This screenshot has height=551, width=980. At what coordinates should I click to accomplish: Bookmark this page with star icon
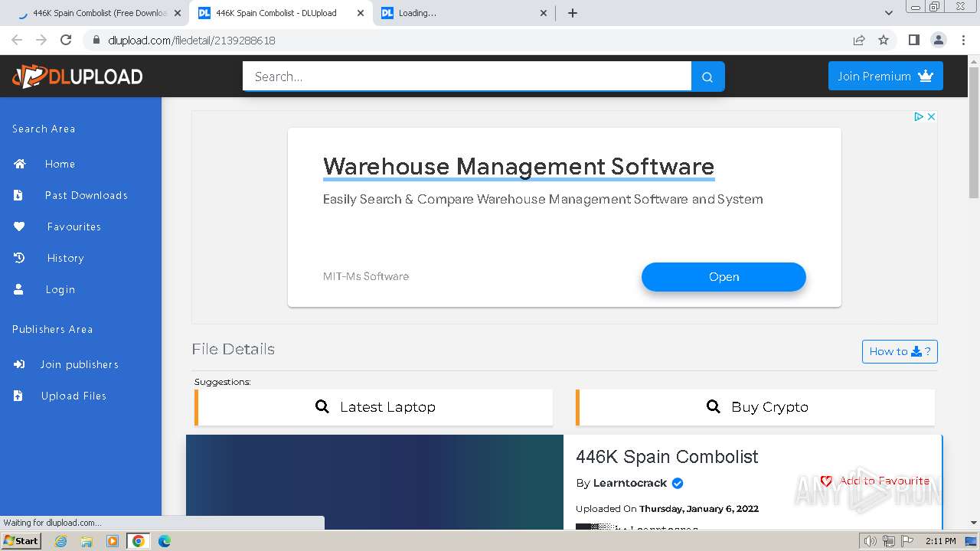pos(884,40)
